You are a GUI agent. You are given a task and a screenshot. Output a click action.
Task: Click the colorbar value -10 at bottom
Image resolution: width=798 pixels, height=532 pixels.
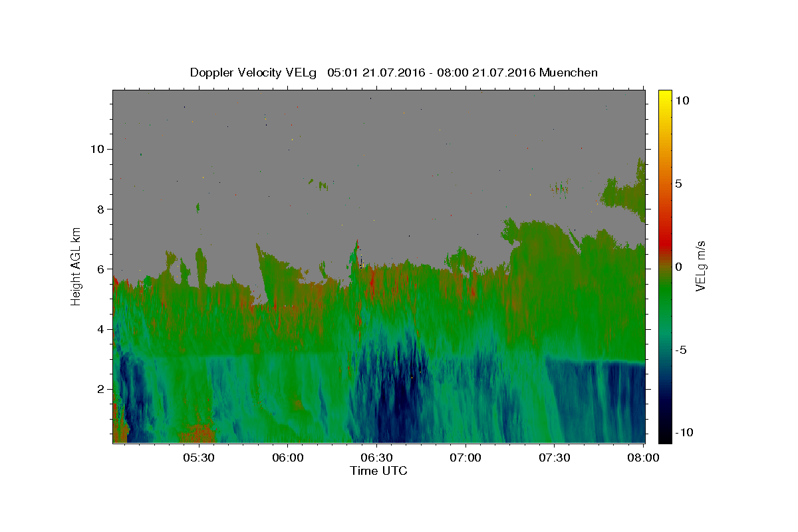[684, 432]
